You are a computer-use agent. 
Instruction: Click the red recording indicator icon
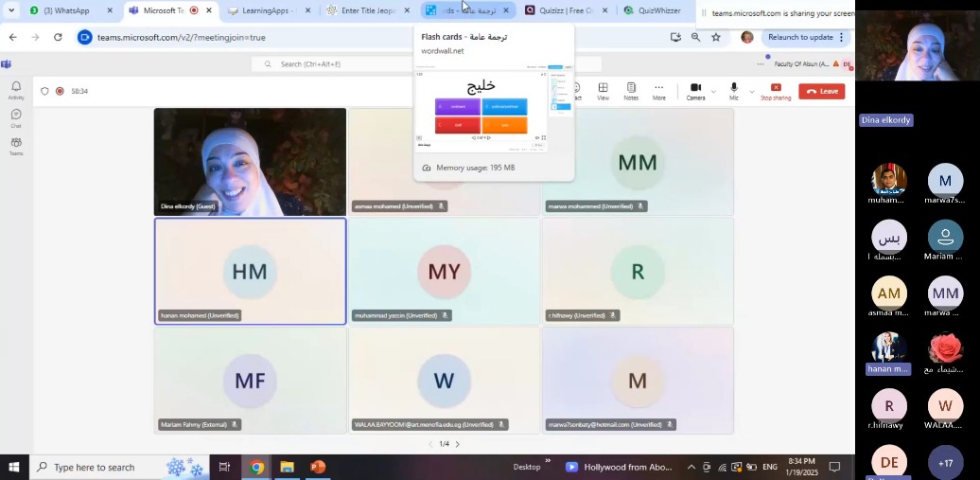[60, 91]
